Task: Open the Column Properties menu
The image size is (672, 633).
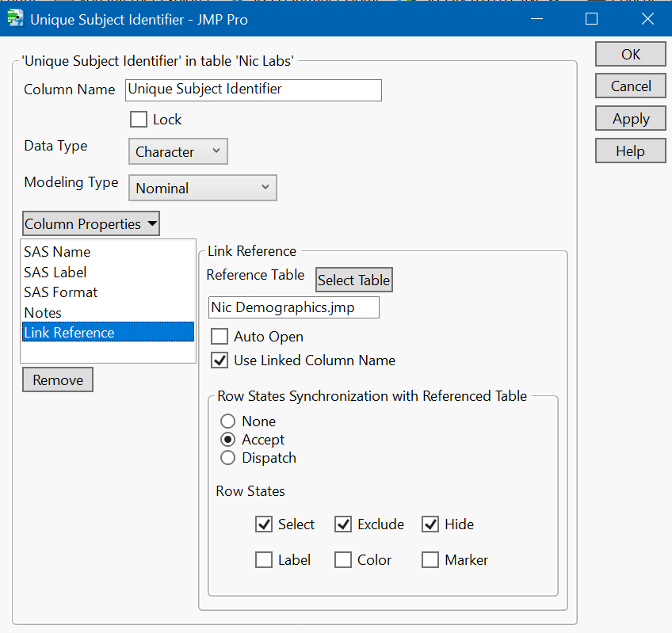Action: pos(90,223)
